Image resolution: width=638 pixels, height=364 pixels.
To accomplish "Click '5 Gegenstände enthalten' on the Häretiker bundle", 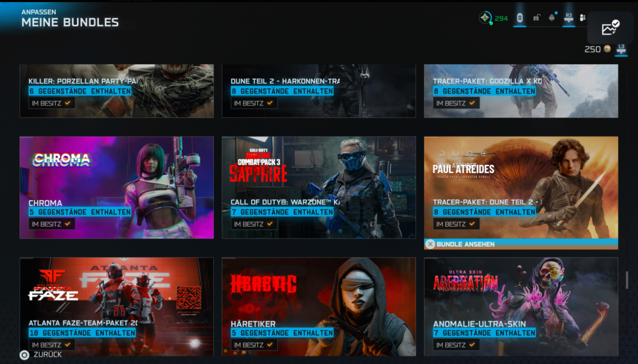I will 282,333.
